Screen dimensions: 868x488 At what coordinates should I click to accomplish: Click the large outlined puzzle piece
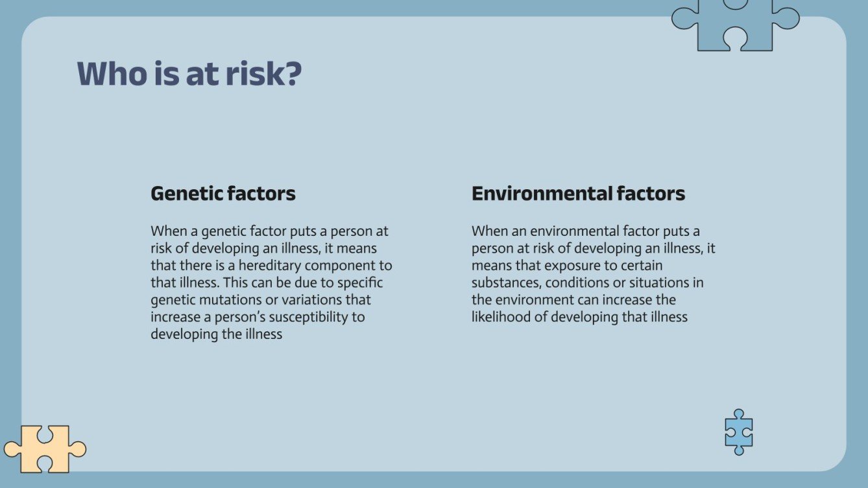(734, 25)
